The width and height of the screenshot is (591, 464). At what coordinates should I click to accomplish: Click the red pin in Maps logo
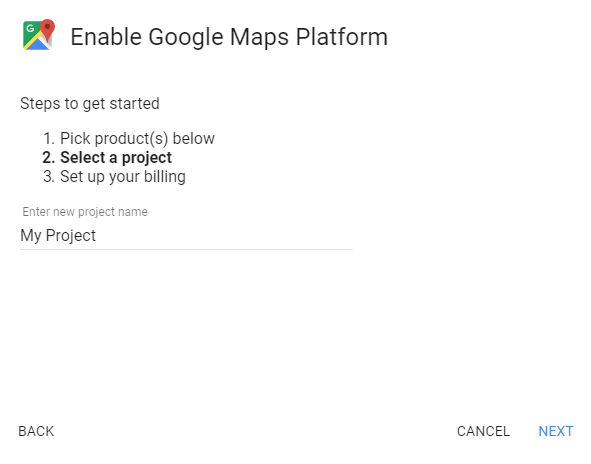pyautogui.click(x=47, y=29)
